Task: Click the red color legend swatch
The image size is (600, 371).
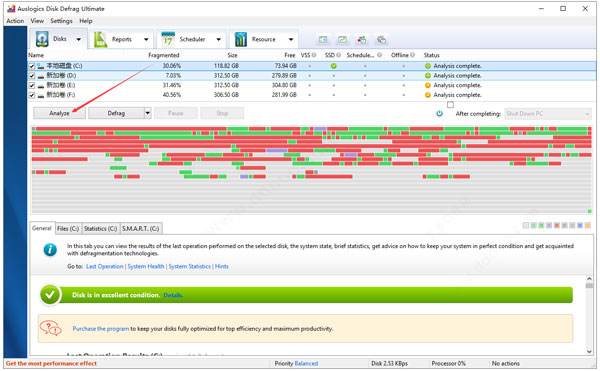Action: pyautogui.click(x=557, y=225)
